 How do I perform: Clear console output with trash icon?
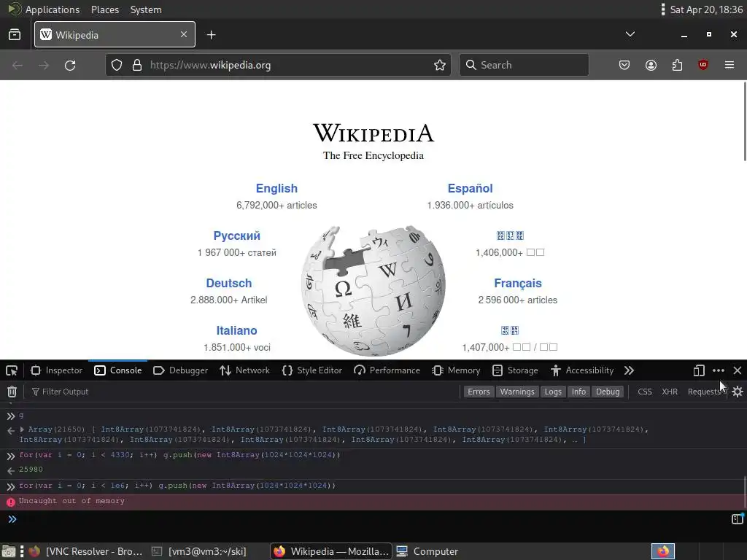(x=12, y=392)
